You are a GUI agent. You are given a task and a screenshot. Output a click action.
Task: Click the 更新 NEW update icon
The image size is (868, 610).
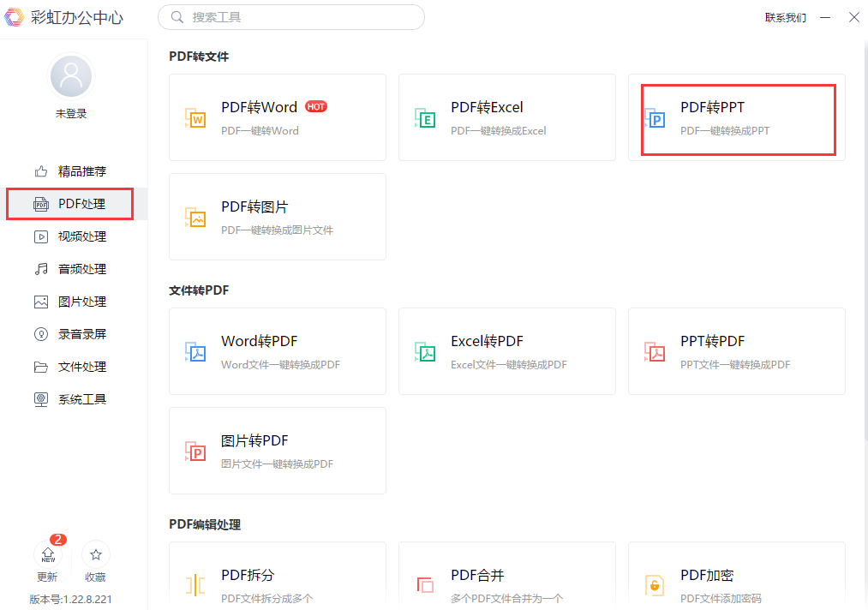pyautogui.click(x=48, y=554)
